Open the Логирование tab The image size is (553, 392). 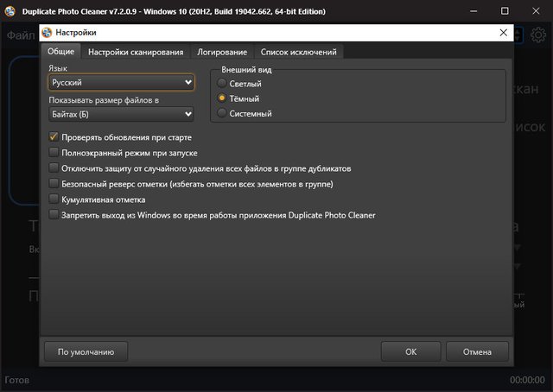pos(222,53)
